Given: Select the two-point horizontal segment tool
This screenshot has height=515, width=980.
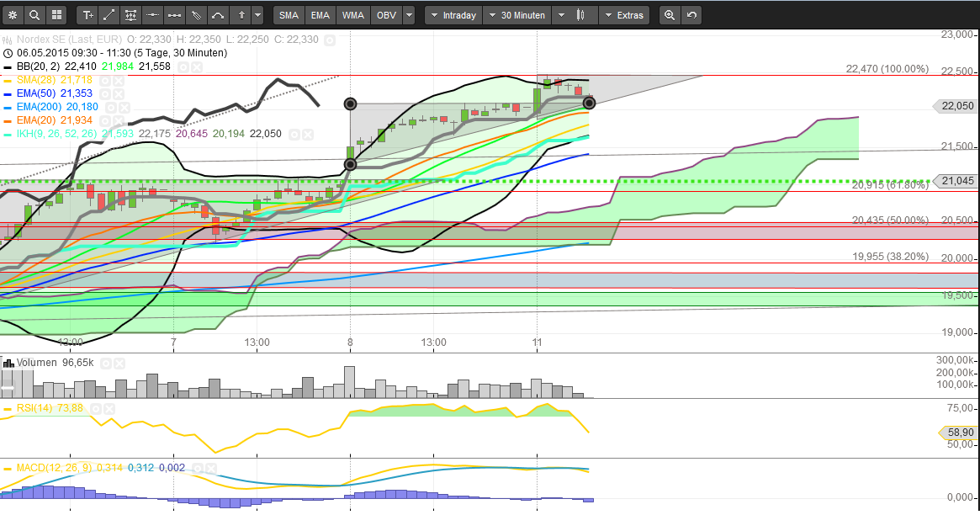Looking at the screenshot, I should click(x=174, y=15).
